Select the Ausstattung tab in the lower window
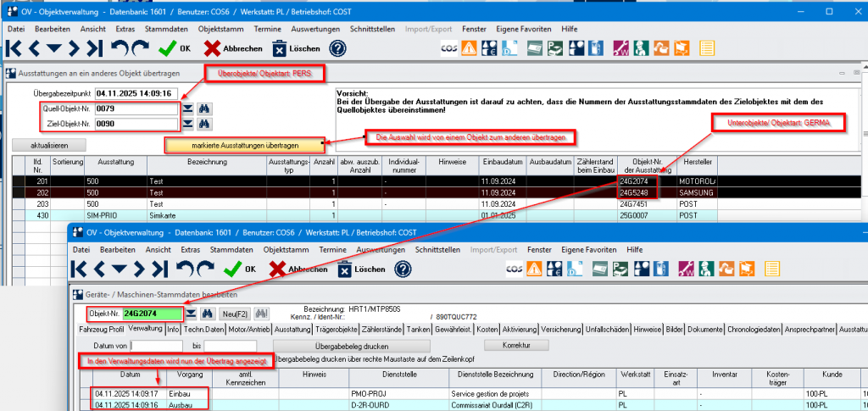 [293, 329]
